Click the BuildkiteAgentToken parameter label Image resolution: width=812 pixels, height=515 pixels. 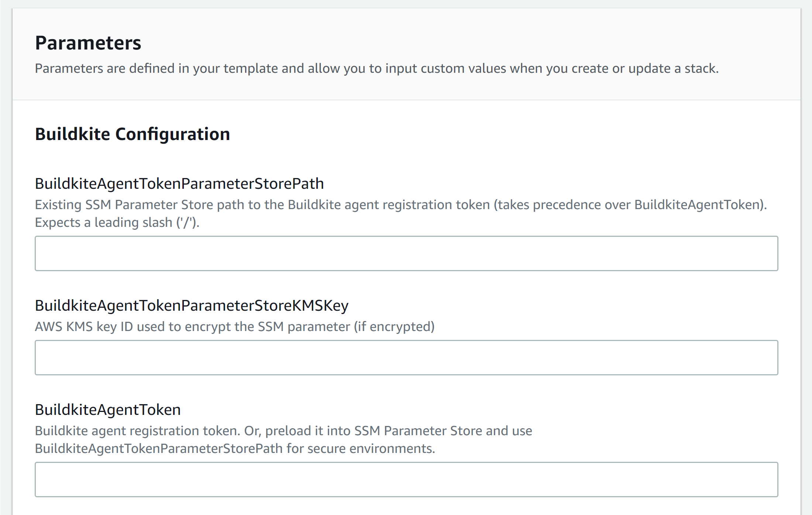pos(107,409)
